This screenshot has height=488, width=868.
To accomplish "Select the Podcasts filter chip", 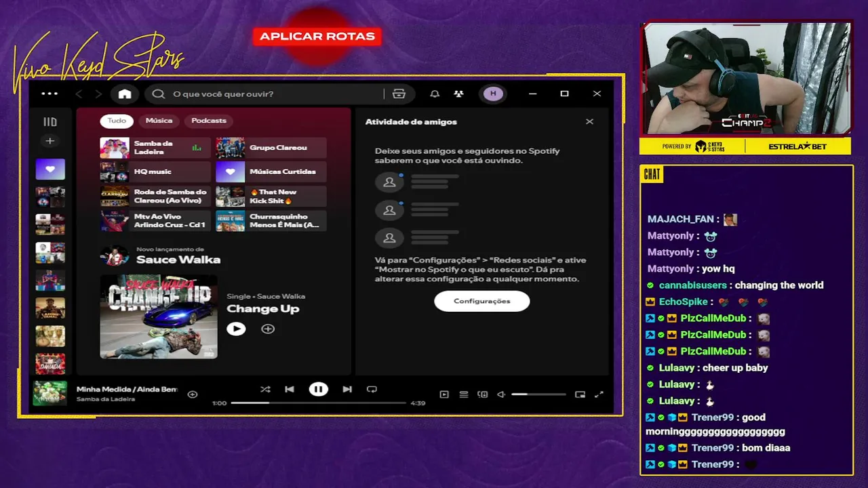I will tap(209, 121).
